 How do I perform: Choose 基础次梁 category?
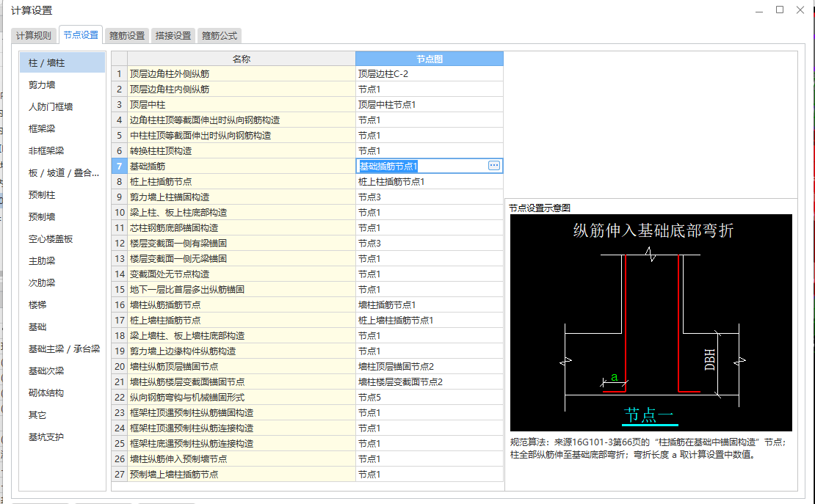click(62, 371)
